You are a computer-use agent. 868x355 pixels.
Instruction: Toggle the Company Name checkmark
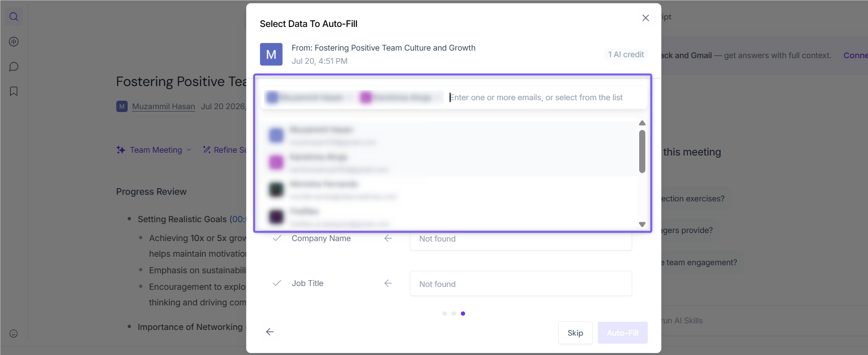click(x=277, y=238)
